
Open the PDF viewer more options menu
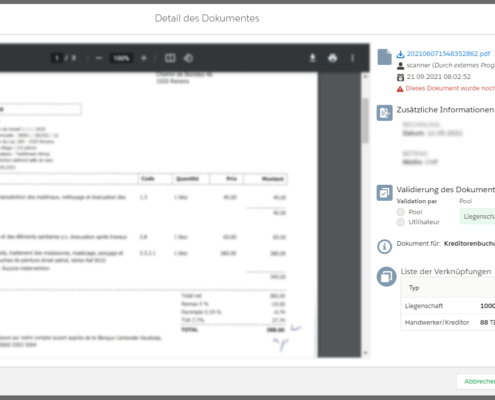(x=352, y=58)
